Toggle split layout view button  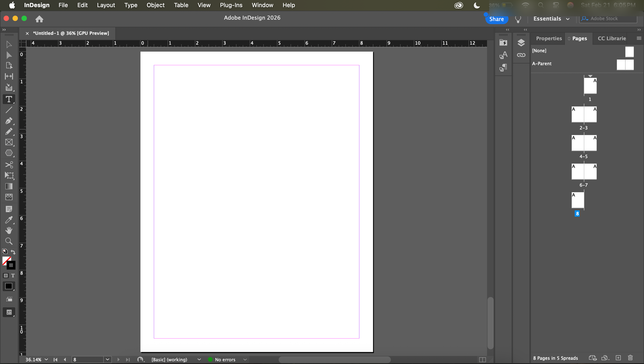click(x=482, y=360)
